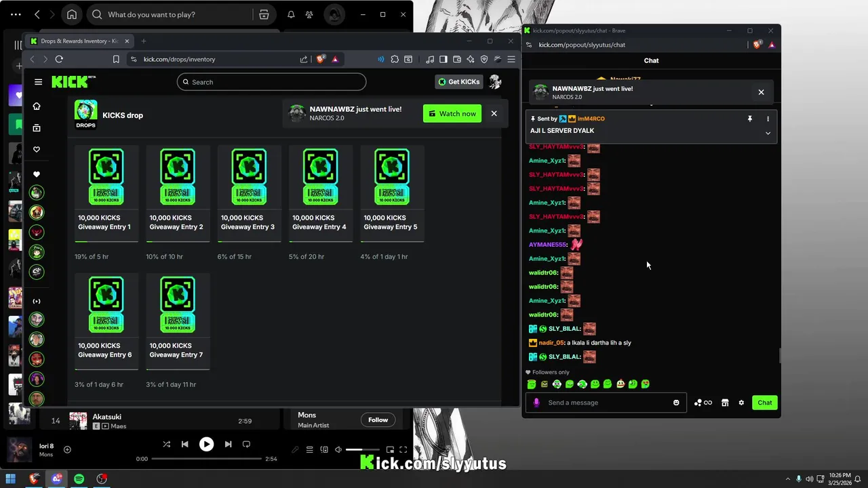Open pinned message three-dot options
This screenshot has height=488, width=868.
coord(768,119)
